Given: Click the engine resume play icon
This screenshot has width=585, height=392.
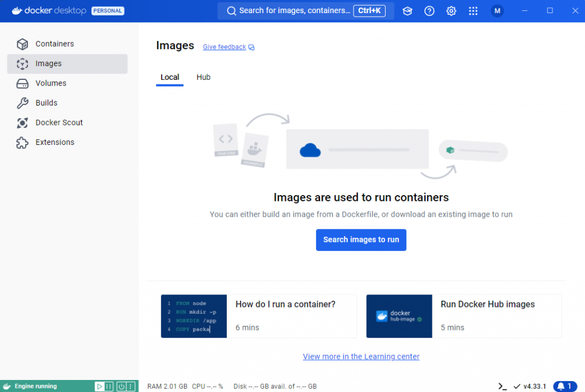Looking at the screenshot, I should click(x=99, y=386).
